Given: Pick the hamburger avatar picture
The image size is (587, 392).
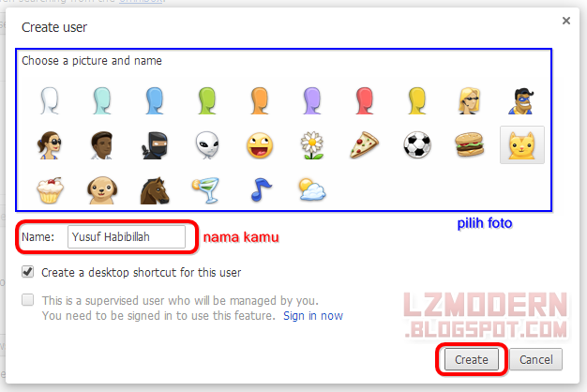Looking at the screenshot, I should click(470, 144).
